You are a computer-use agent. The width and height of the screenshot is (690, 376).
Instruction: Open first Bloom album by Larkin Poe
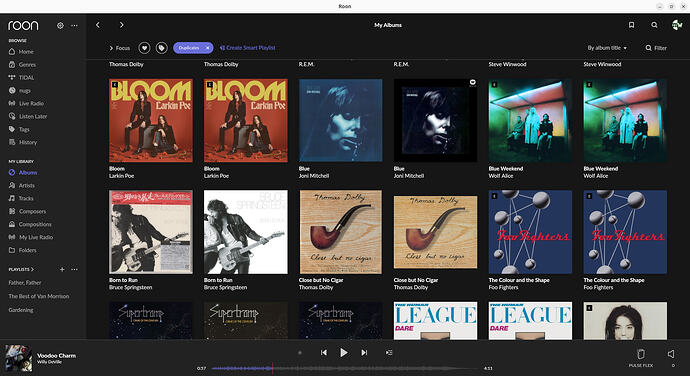click(151, 121)
